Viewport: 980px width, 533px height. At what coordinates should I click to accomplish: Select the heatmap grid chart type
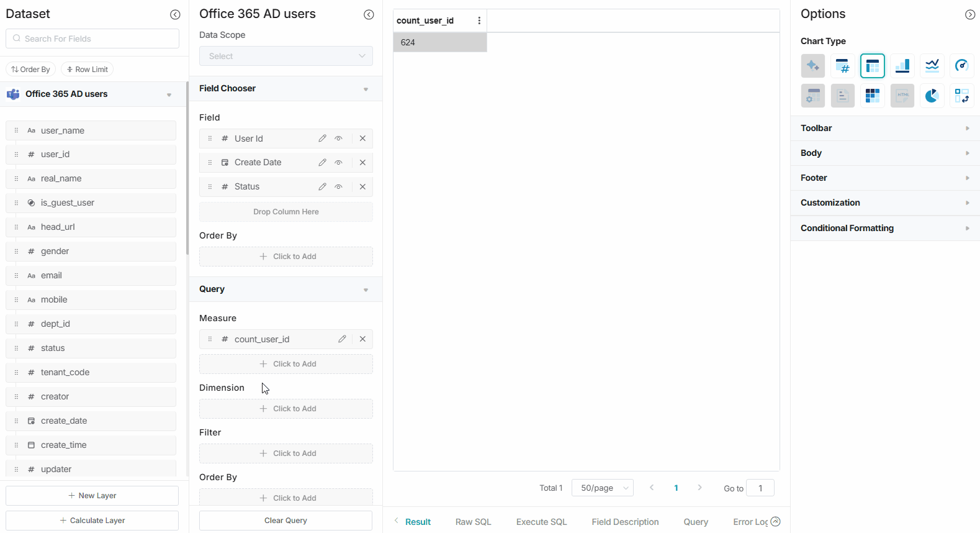[x=873, y=96]
